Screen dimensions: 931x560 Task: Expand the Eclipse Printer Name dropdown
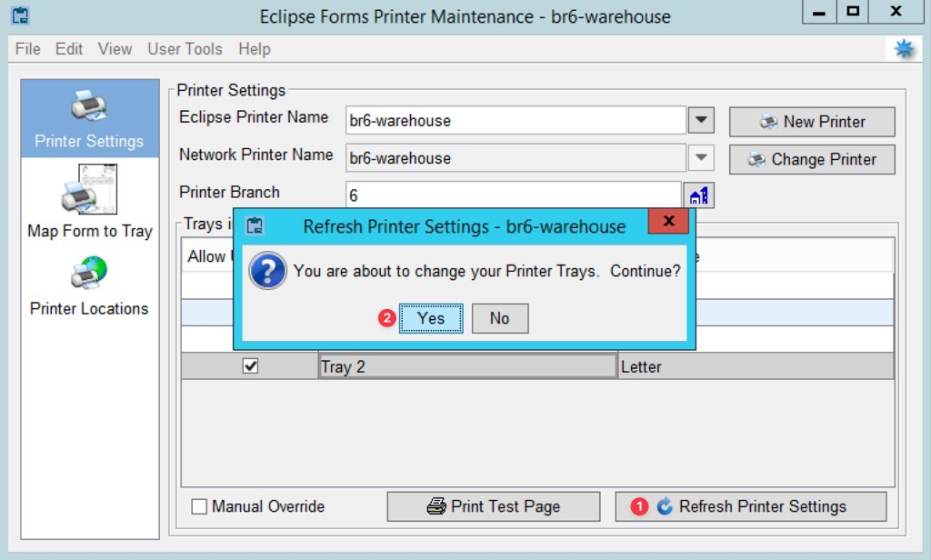click(x=701, y=121)
